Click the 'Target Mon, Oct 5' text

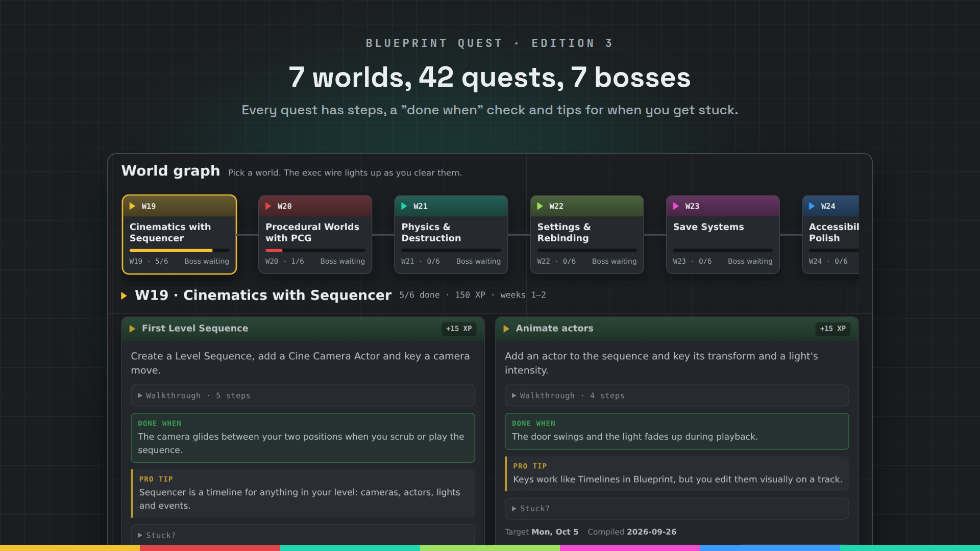(542, 532)
